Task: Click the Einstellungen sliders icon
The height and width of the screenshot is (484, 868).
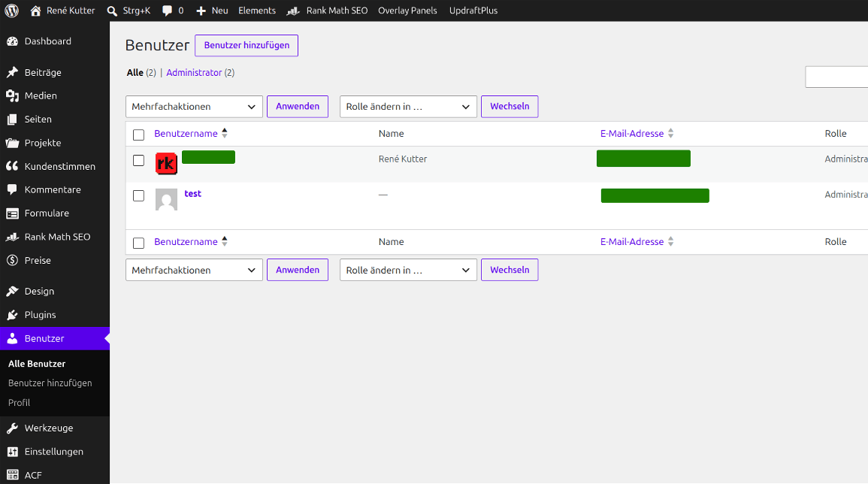Action: tap(12, 452)
